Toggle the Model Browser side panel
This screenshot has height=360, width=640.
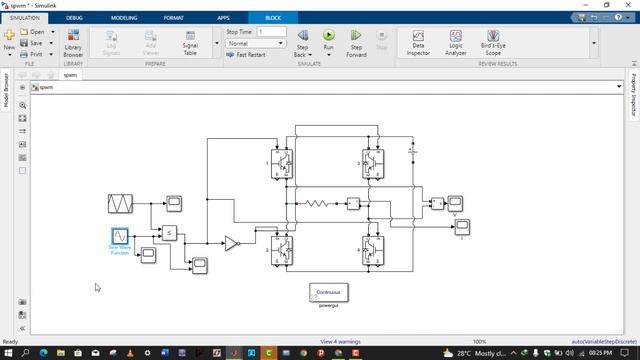point(6,91)
